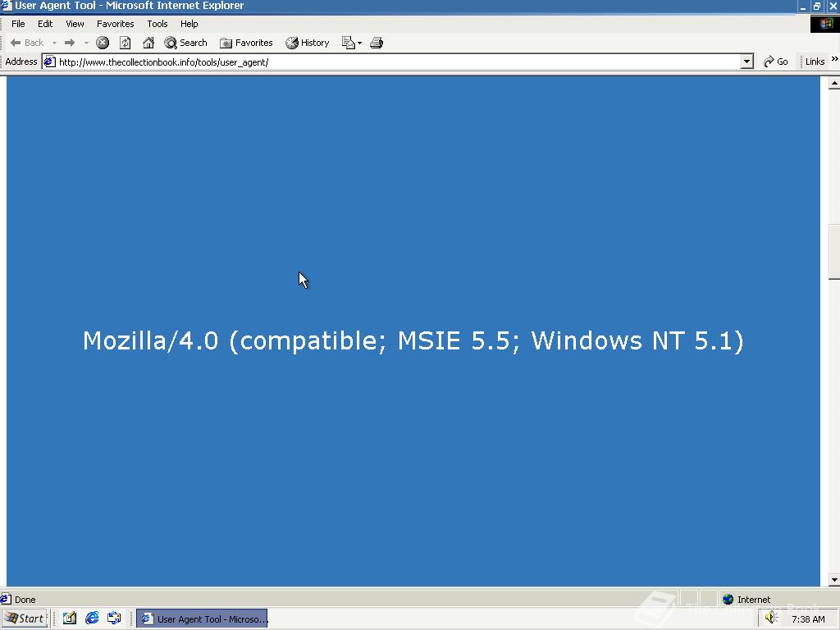The image size is (840, 630).
Task: Click the page icon in the address bar
Action: coord(50,62)
